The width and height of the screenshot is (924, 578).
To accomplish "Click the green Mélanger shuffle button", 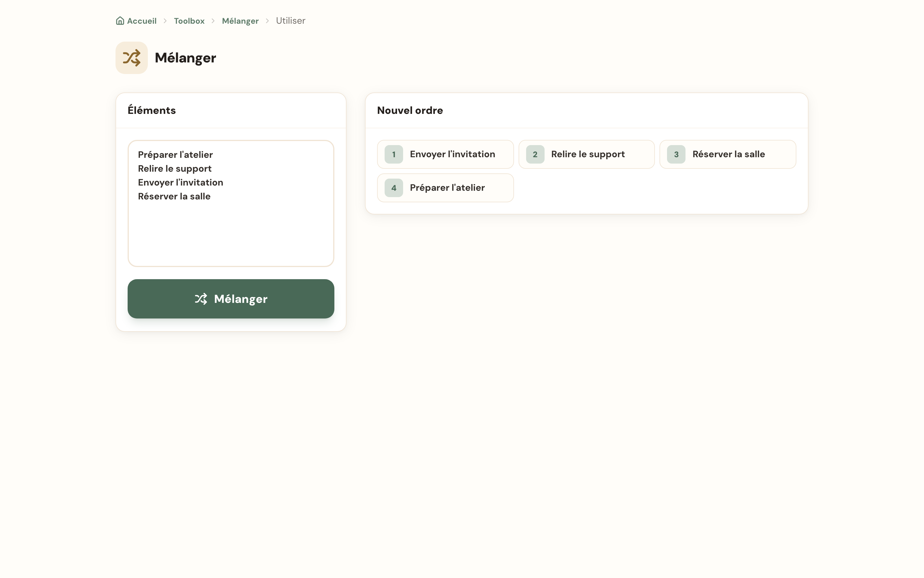I will pos(231,299).
